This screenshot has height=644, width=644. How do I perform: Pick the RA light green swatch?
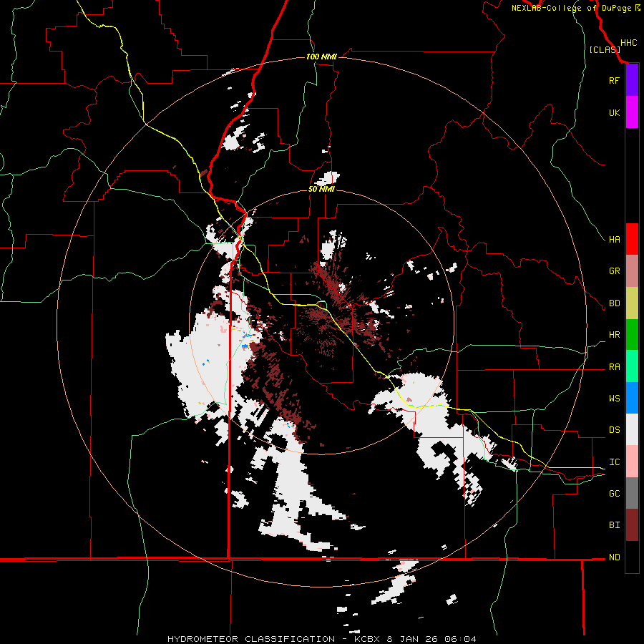[x=632, y=366]
